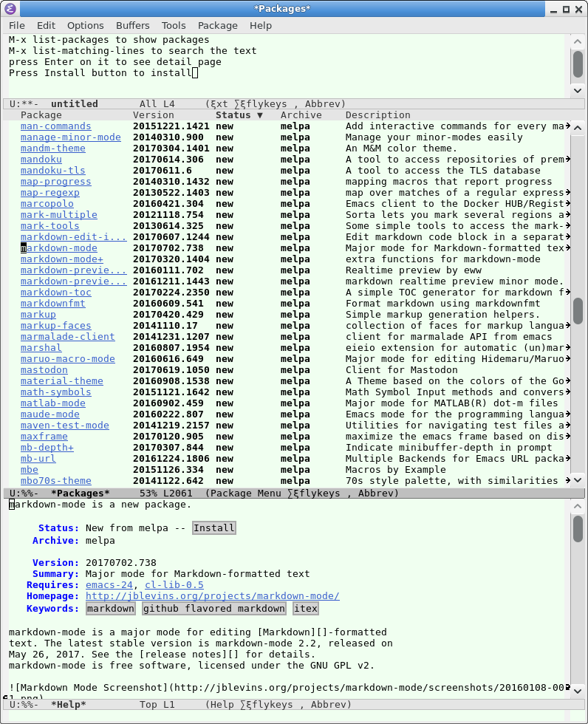
Task: Sort by the Archive column header
Action: point(301,115)
